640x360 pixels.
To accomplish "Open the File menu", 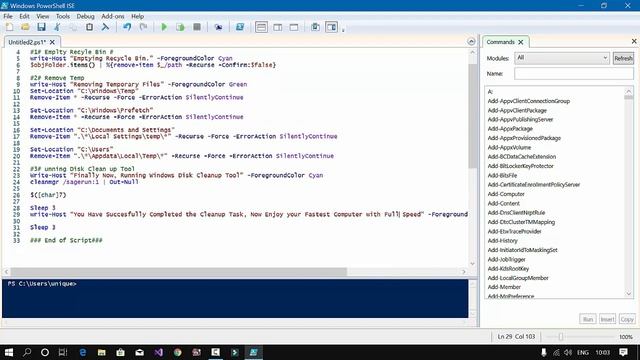I will (x=8, y=16).
